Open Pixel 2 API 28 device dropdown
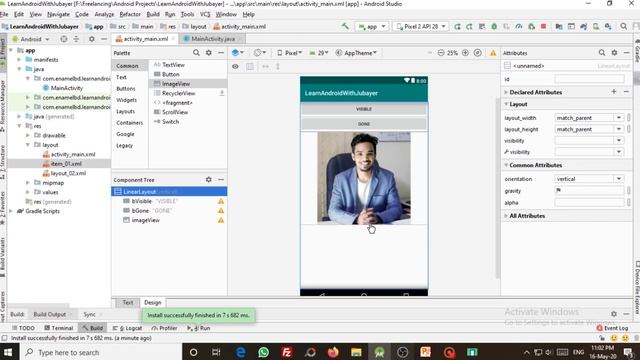 point(420,26)
